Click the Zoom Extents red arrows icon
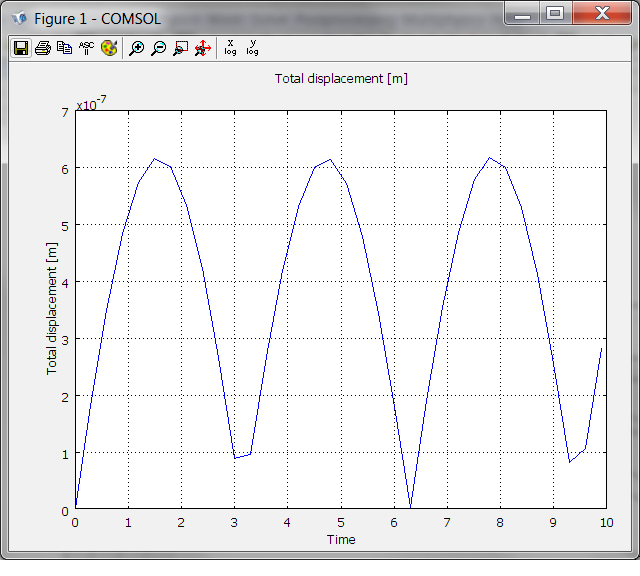Screen dimensions: 640x576 pyautogui.click(x=203, y=48)
